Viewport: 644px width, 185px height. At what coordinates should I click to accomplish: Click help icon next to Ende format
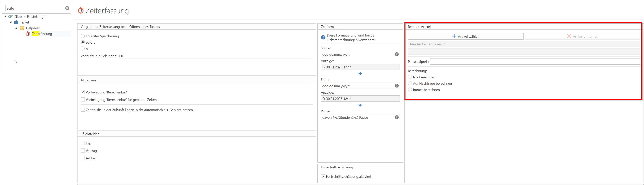click(396, 86)
